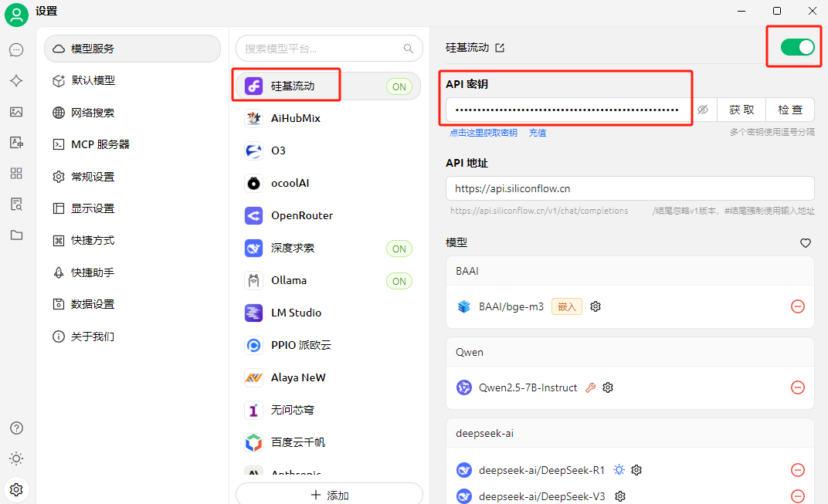Click the API 地址 URL field
The width and height of the screenshot is (828, 504).
click(630, 188)
